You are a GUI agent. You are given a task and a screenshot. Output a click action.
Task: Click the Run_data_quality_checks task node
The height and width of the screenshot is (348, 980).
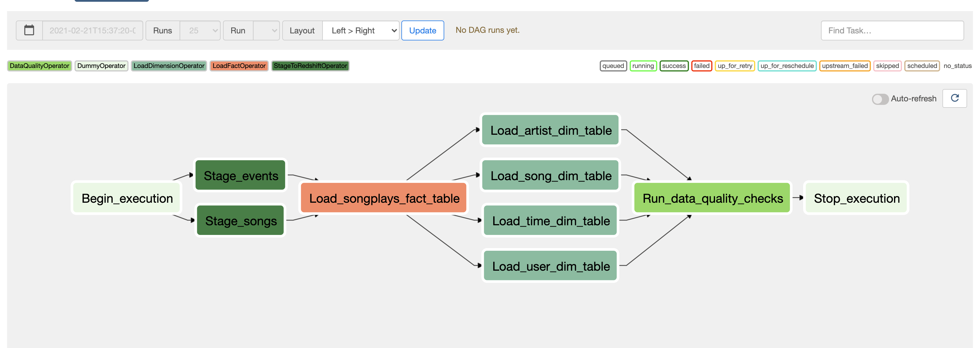(x=712, y=198)
